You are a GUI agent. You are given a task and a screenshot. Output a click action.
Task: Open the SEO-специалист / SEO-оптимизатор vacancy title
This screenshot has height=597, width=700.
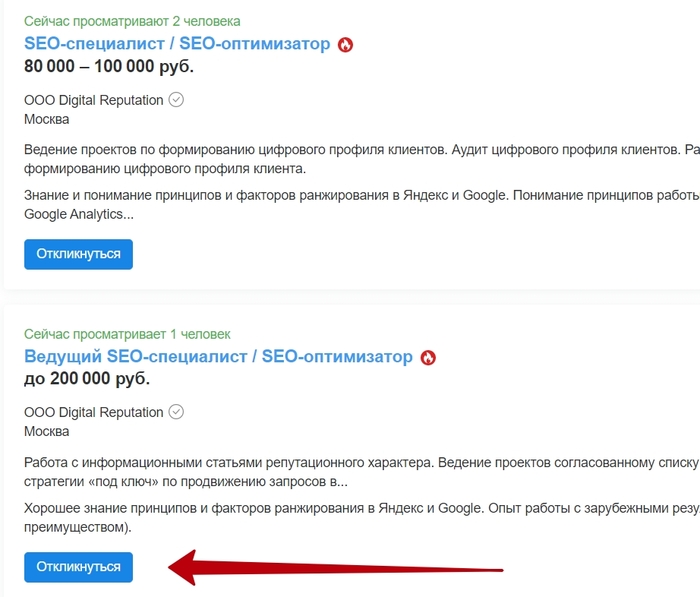pos(177,45)
